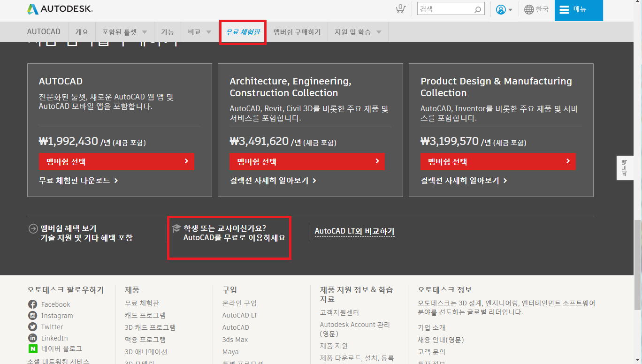Viewport: 642px width, 364px height.
Task: Click 컬렉션 자세히 알아보기 under Product Design collection
Action: (x=464, y=180)
